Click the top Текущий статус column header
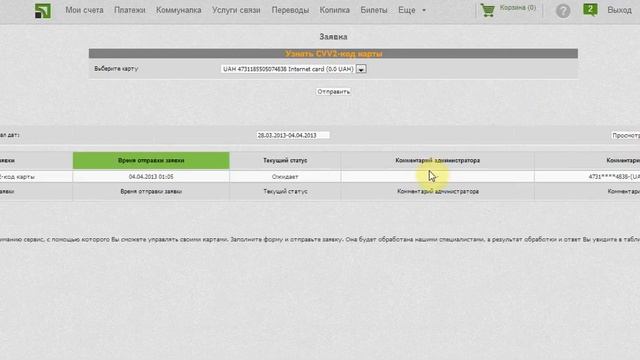640x360 pixels. [x=285, y=160]
